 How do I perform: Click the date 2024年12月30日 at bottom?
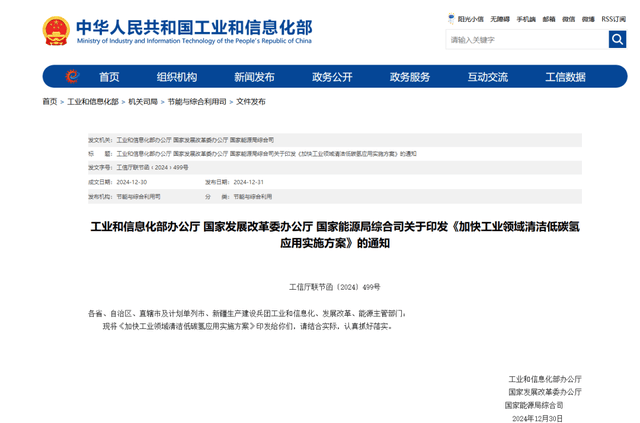click(538, 419)
